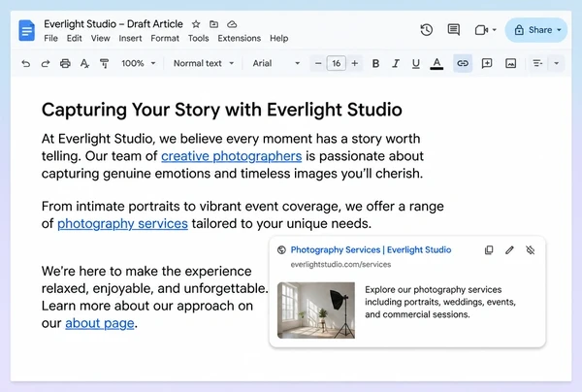This screenshot has width=582, height=392.
Task: Open the Insert menu
Action: click(x=130, y=38)
